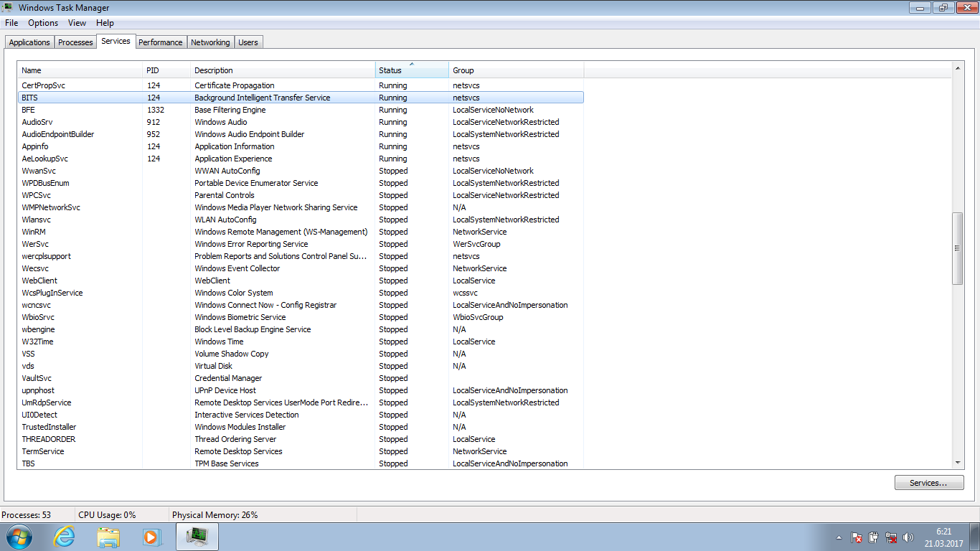Switch to the Performance tab
Screen dimensions: 980x551
(161, 42)
